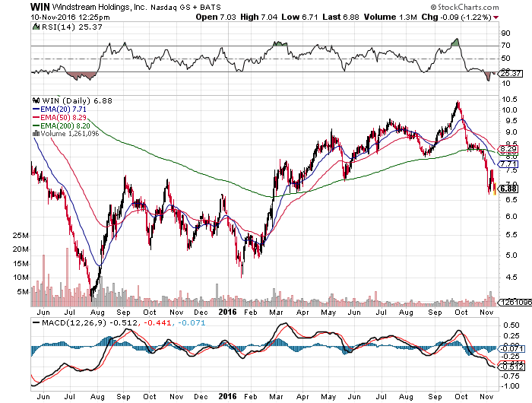Click the Volume 1,261,096 legend text

70,133
